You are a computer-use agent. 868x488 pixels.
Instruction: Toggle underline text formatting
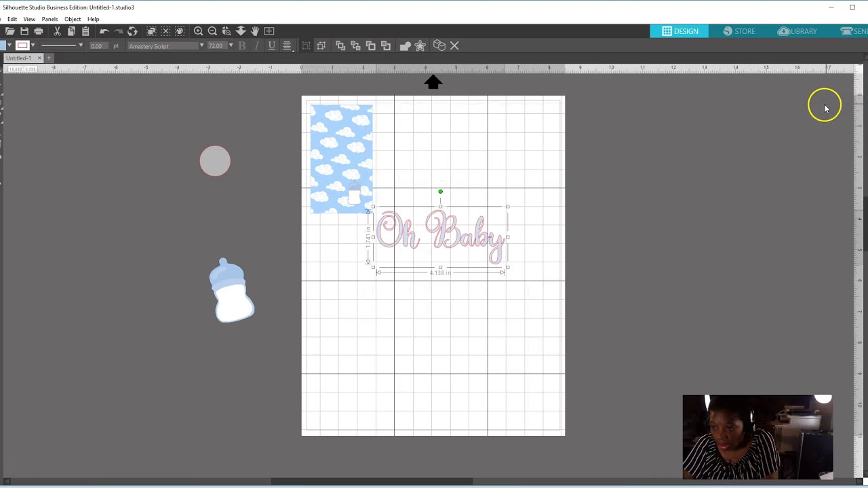(x=272, y=46)
